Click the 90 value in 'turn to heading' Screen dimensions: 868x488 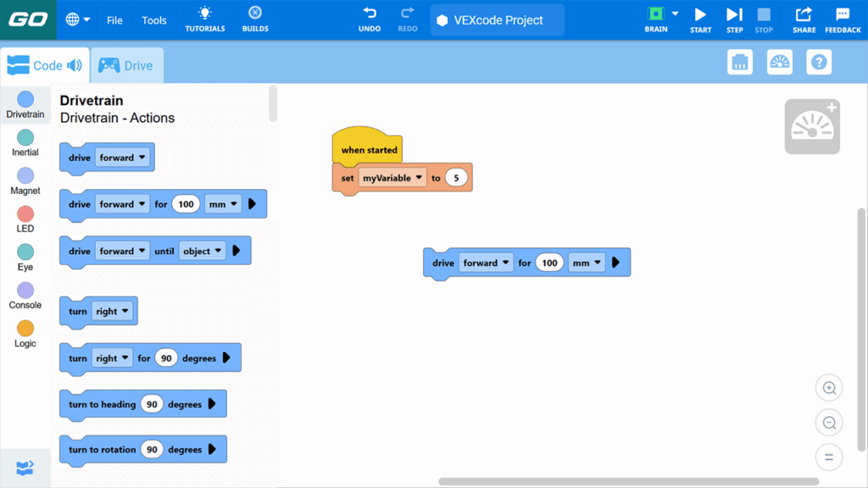pos(152,404)
